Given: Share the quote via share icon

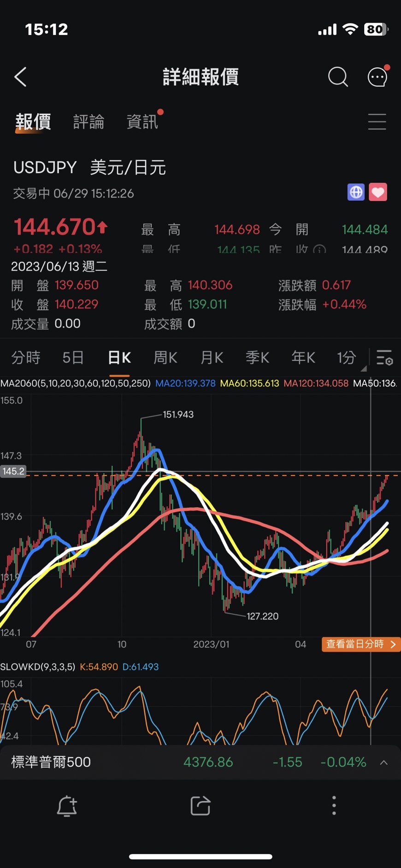Looking at the screenshot, I should coord(200,806).
